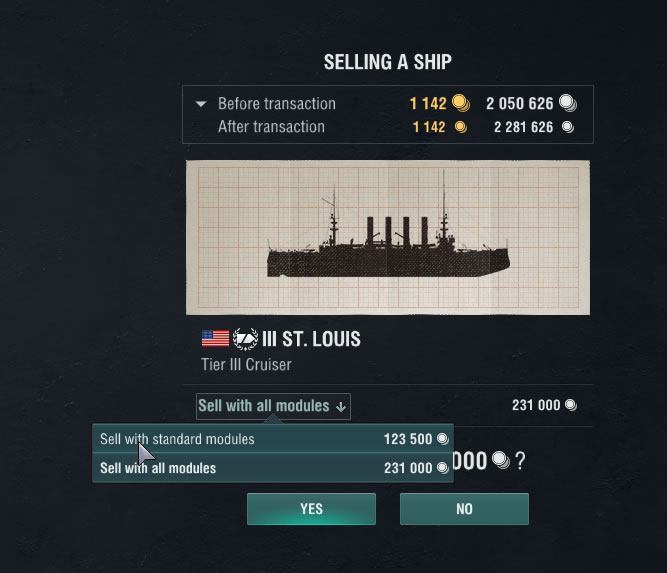Choose 'Sell with all modules' list entry
Screen dimensions: 667x573
point(158,468)
